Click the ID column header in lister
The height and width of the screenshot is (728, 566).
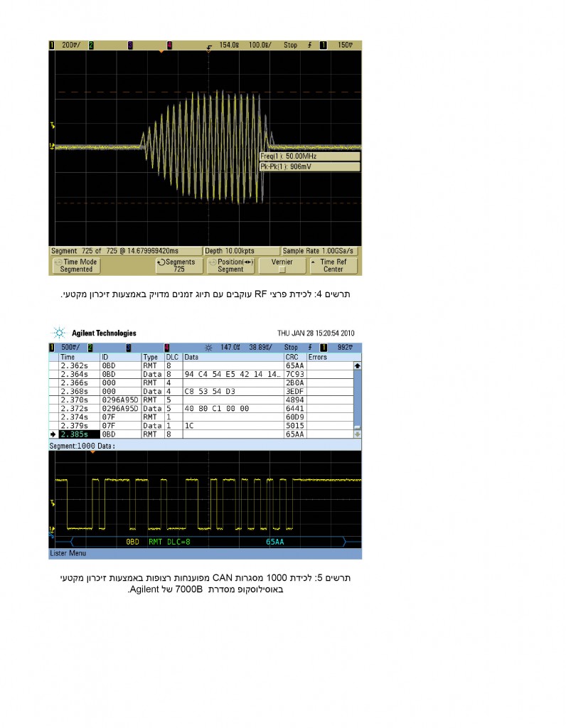(x=121, y=357)
